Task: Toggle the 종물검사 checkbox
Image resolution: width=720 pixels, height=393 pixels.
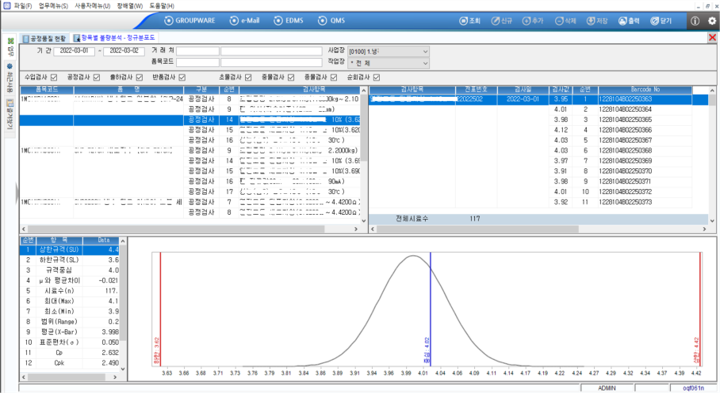Action: (x=333, y=77)
